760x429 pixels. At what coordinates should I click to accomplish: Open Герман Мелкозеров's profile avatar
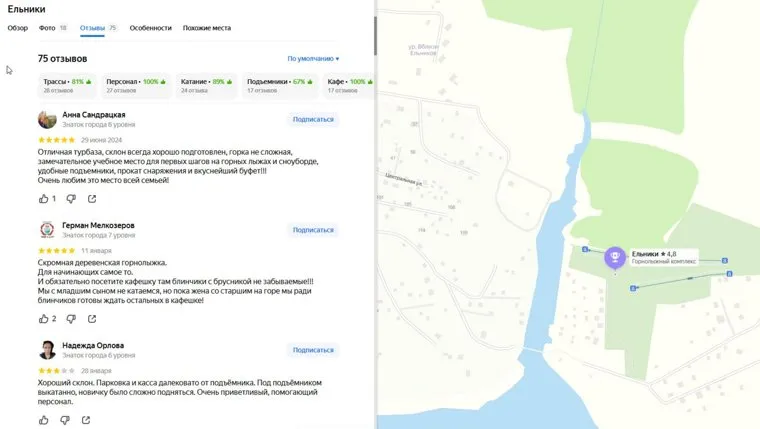tap(47, 230)
